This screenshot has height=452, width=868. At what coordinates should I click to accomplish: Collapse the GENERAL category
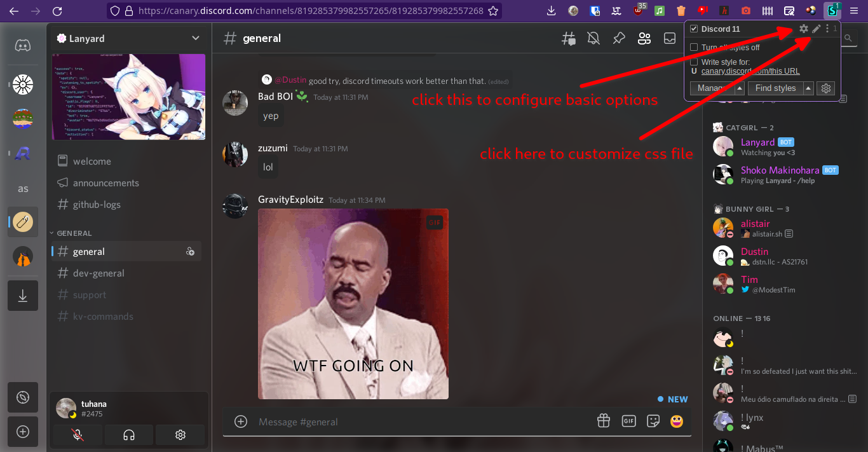pyautogui.click(x=73, y=233)
